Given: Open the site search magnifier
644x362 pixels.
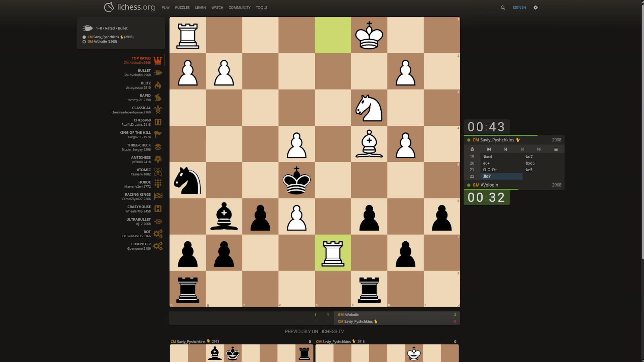Looking at the screenshot, I should click(x=503, y=8).
